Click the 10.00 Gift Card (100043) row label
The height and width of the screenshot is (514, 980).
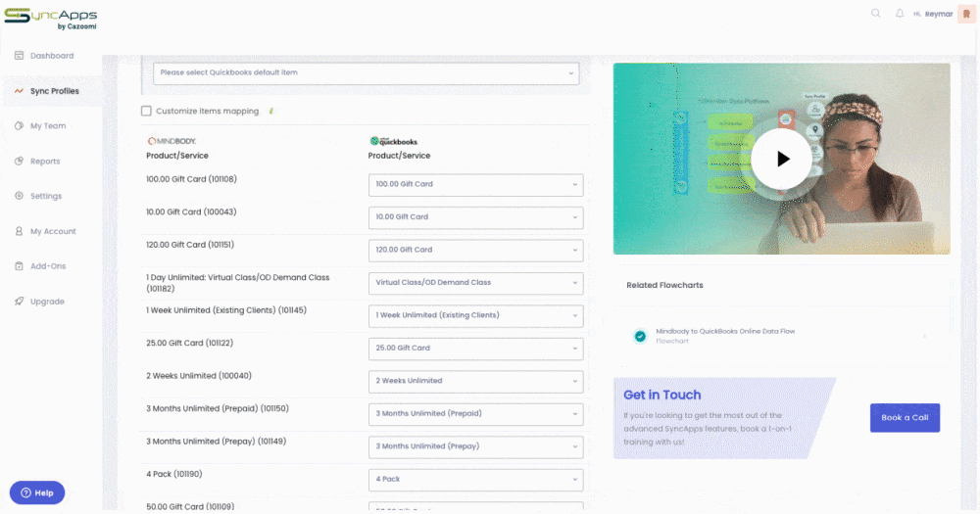[x=191, y=211]
